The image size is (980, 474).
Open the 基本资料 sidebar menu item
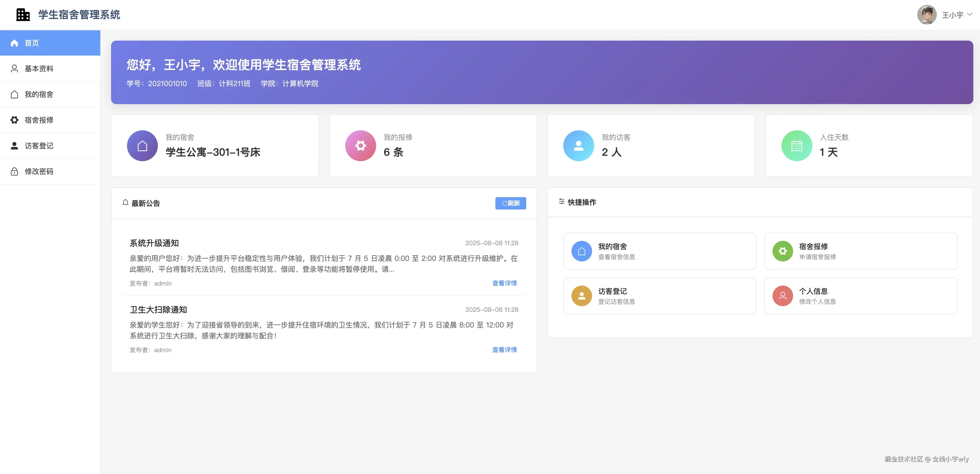click(39, 68)
